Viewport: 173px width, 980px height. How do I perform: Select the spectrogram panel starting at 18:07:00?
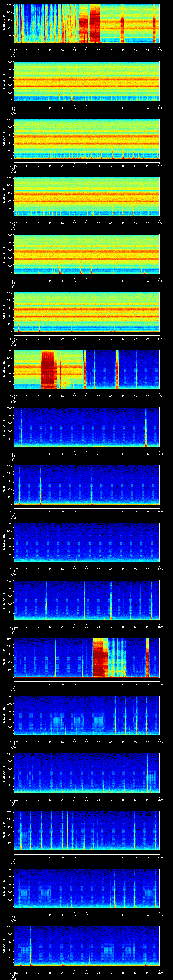coord(87,312)
